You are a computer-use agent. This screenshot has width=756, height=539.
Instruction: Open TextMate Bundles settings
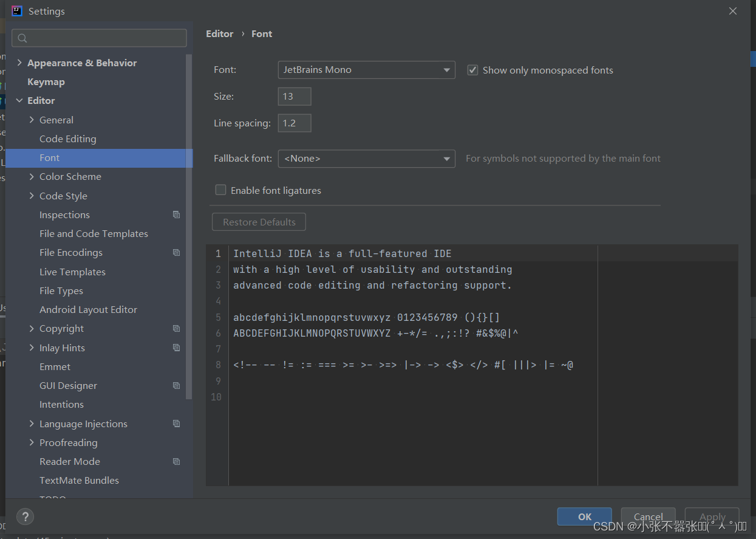pos(79,480)
